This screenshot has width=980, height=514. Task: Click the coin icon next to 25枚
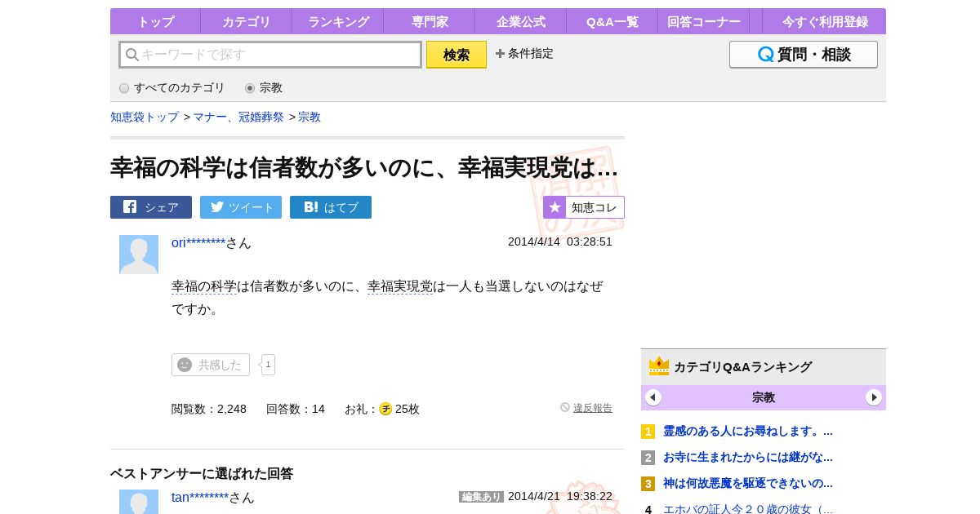click(x=385, y=409)
